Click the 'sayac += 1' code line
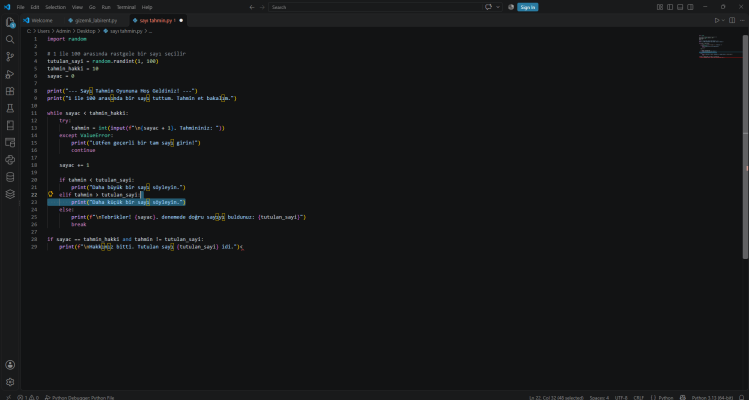Screen dimensions: 749x400 tap(74, 165)
